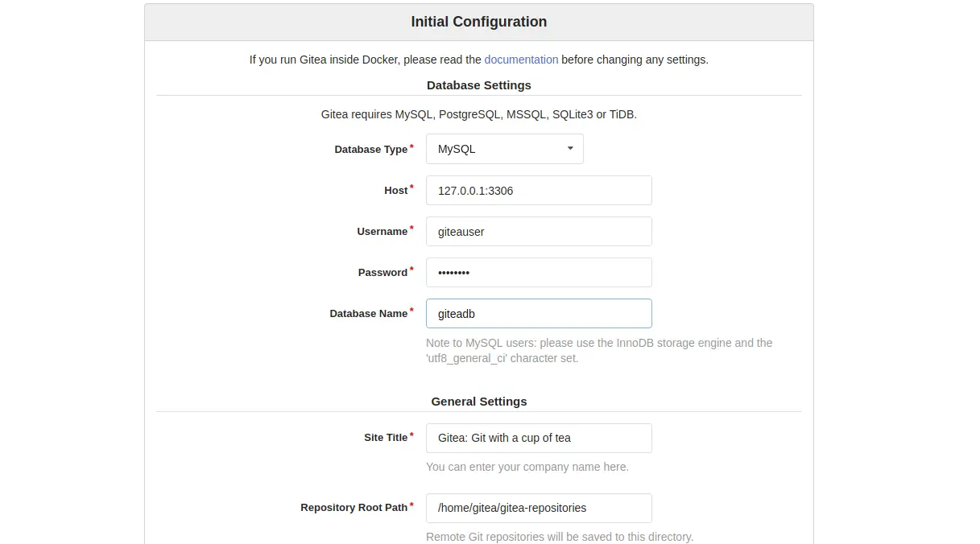Click the 'Gitea requires MySQL, PostgreSQL' text
This screenshot has height=544, width=980.
(479, 114)
